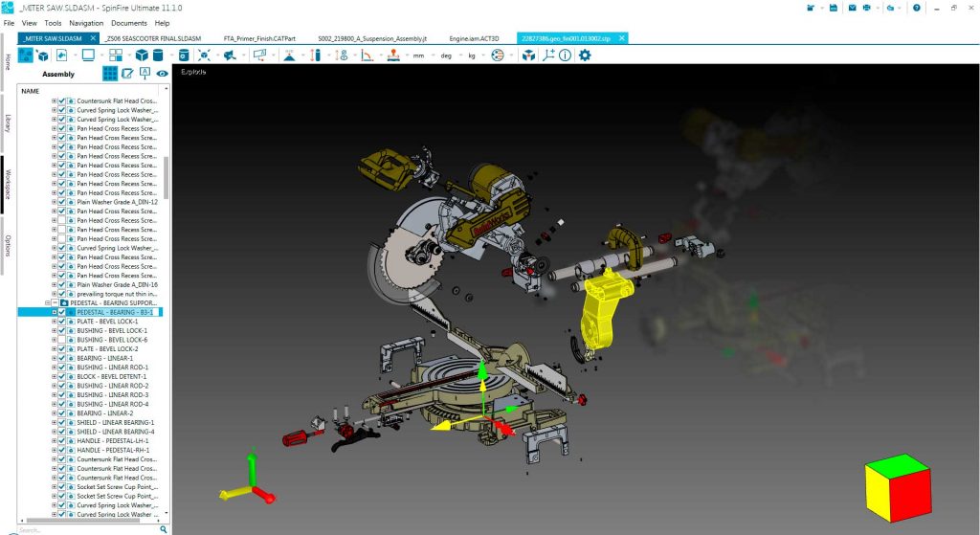Click the markup callout screen icon

pos(259,55)
